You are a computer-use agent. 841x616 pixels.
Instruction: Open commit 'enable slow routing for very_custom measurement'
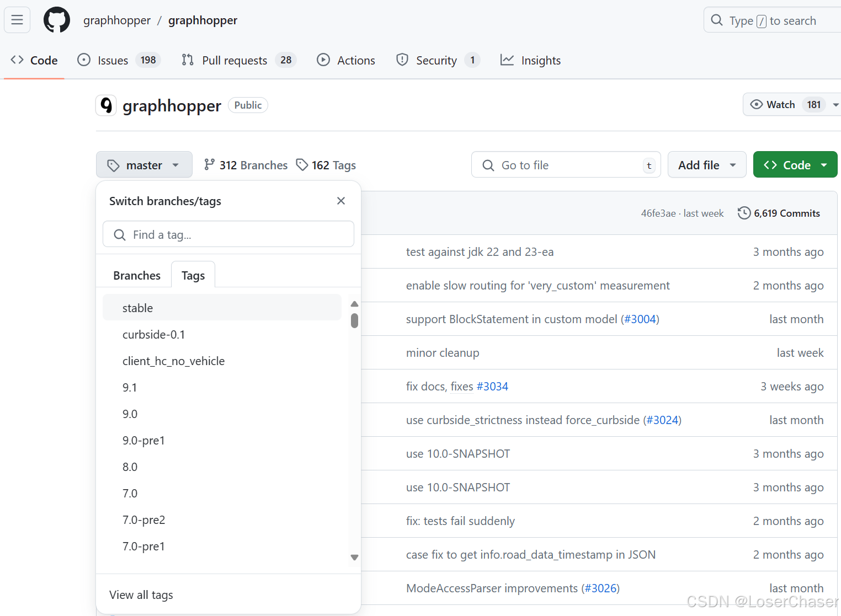537,286
